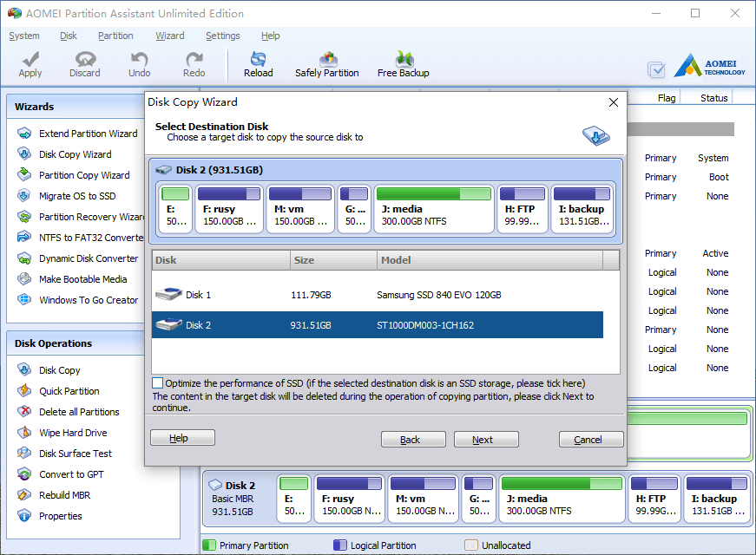Start Wipe Hard Drive operation
This screenshot has height=555, width=756.
click(x=73, y=433)
